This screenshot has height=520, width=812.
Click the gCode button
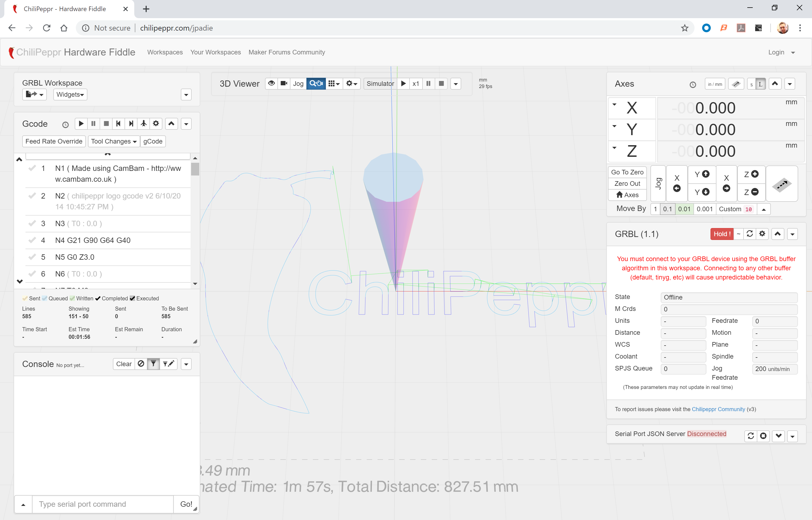[x=153, y=141]
